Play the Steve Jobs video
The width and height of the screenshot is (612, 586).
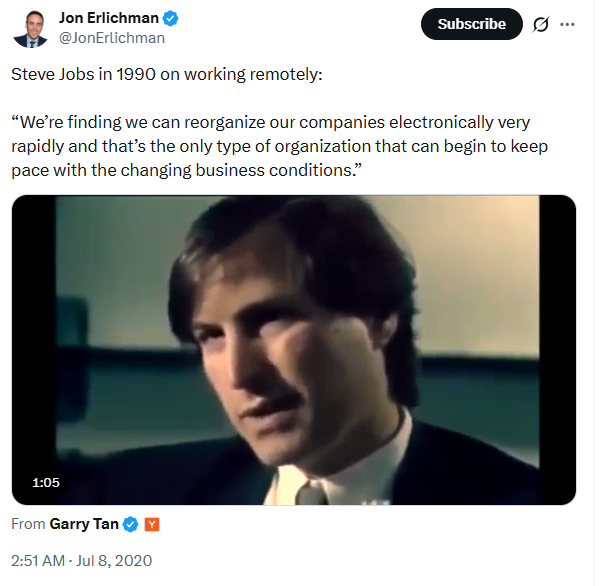click(294, 349)
